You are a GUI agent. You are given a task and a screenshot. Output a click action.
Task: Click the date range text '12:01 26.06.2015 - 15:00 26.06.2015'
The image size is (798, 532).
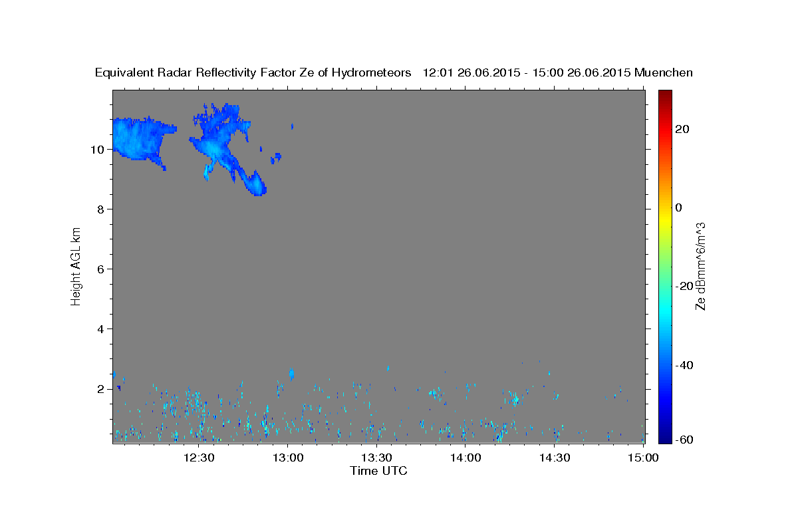tap(527, 72)
